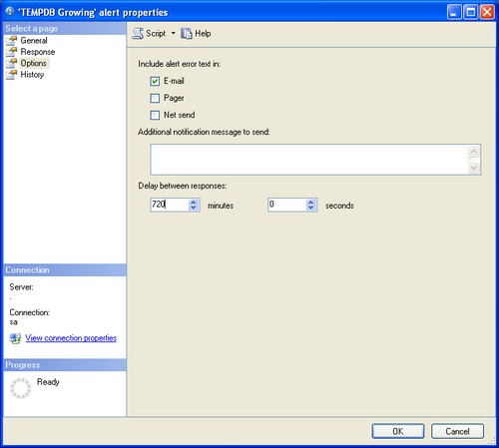Open View connection properties link
The image size is (499, 448).
[71, 338]
